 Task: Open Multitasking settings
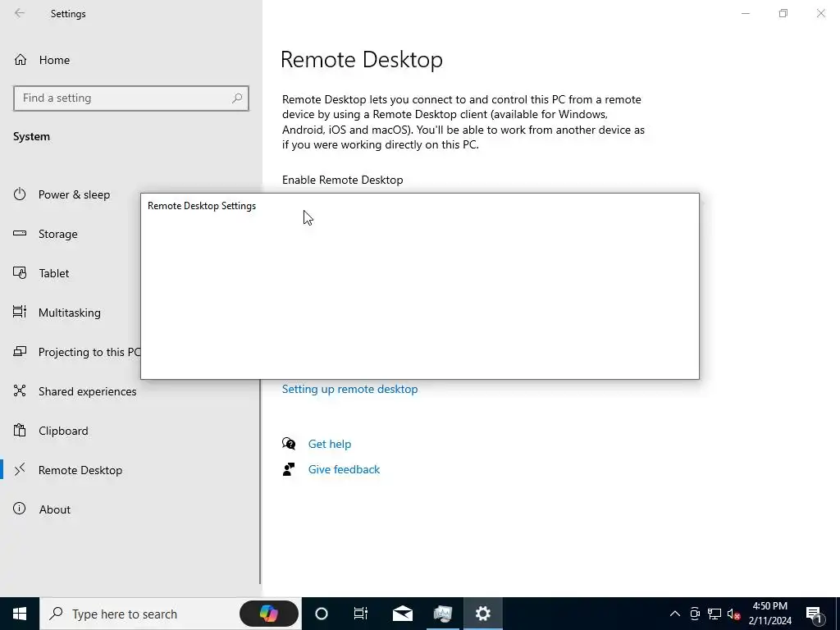69,313
